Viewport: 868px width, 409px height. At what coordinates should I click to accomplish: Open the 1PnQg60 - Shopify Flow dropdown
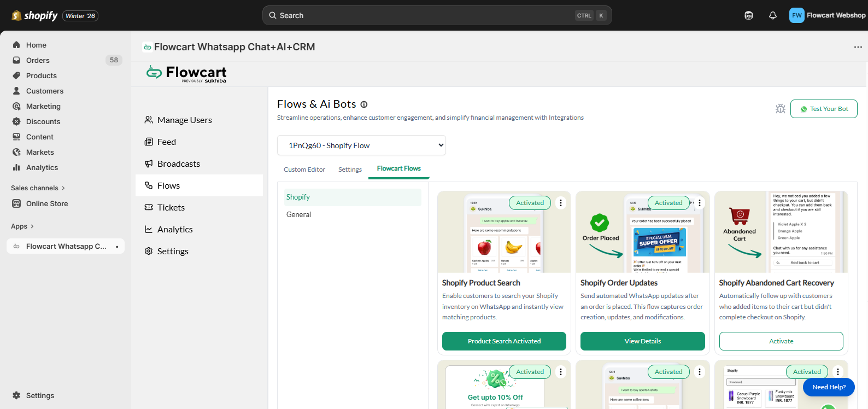(x=361, y=145)
